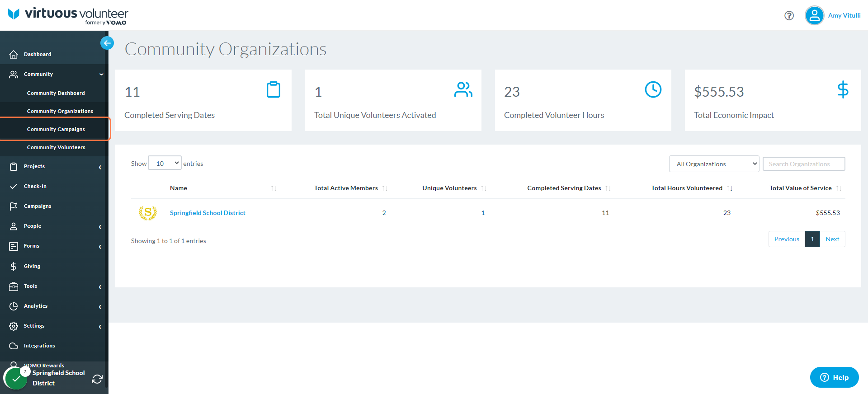Expand the Projects submenu chevron
Screen dimensions: 868x394
(100, 167)
